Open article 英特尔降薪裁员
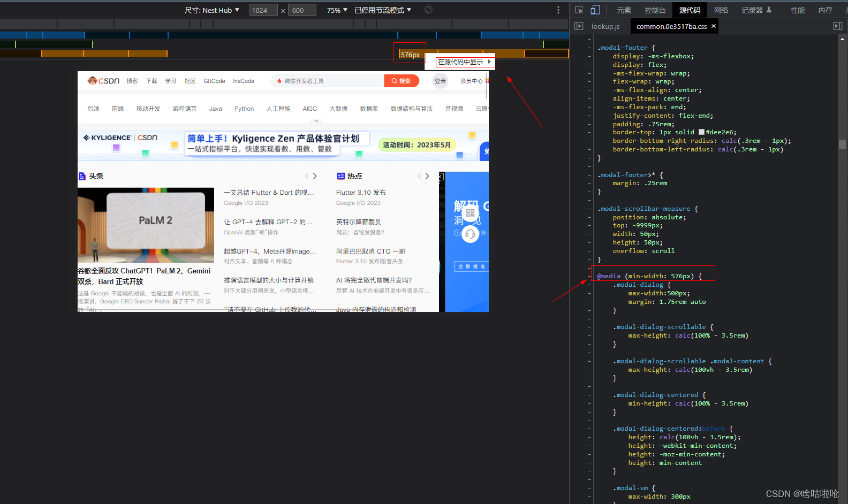Viewport: 848px width, 504px height. (359, 222)
